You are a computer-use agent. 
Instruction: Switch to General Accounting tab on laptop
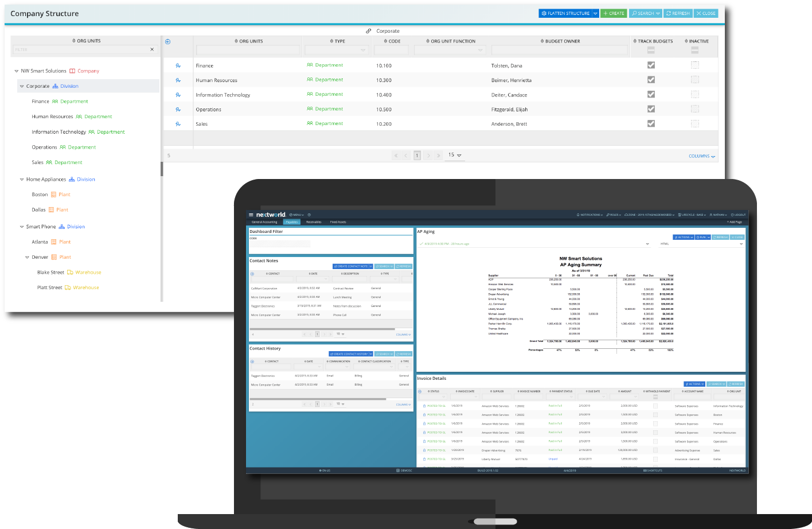click(x=264, y=222)
